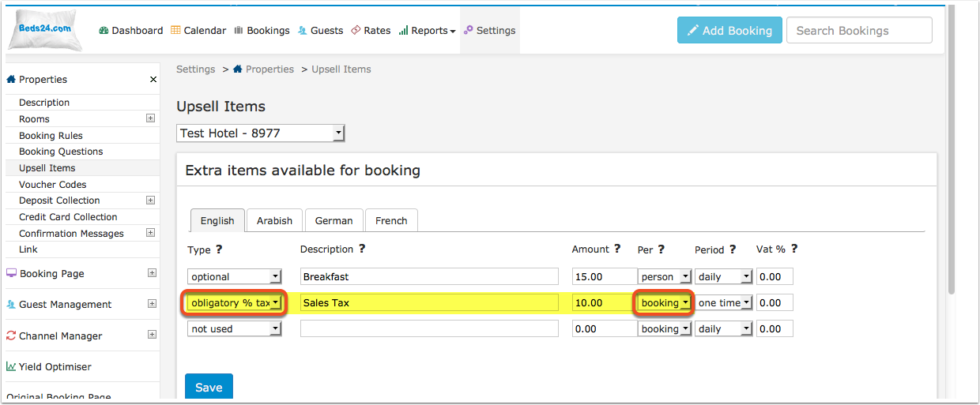
Task: Open the Breakfast row Period dropdown
Action: 723,277
